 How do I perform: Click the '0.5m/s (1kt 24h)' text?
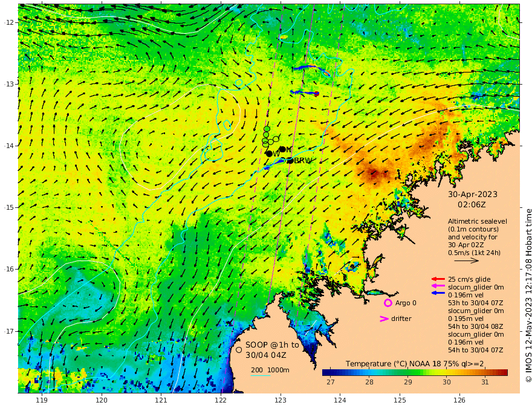coord(475,253)
